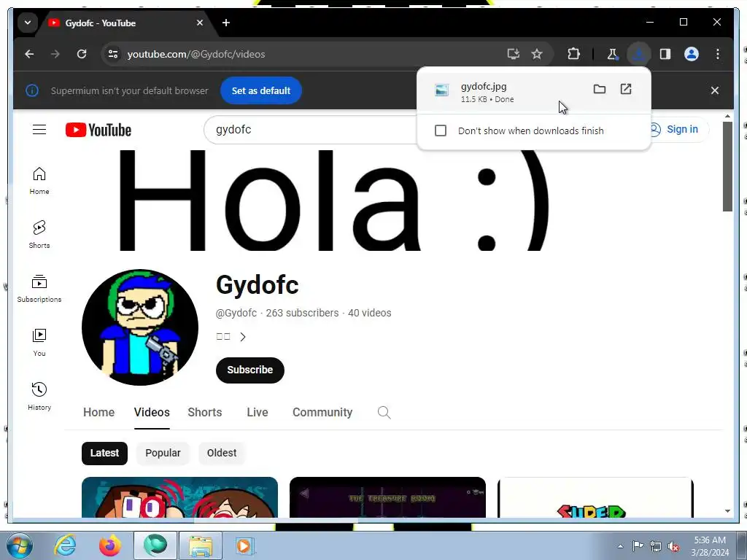Image resolution: width=747 pixels, height=560 pixels.
Task: Subscribe to the Gydofc channel
Action: pyautogui.click(x=250, y=370)
